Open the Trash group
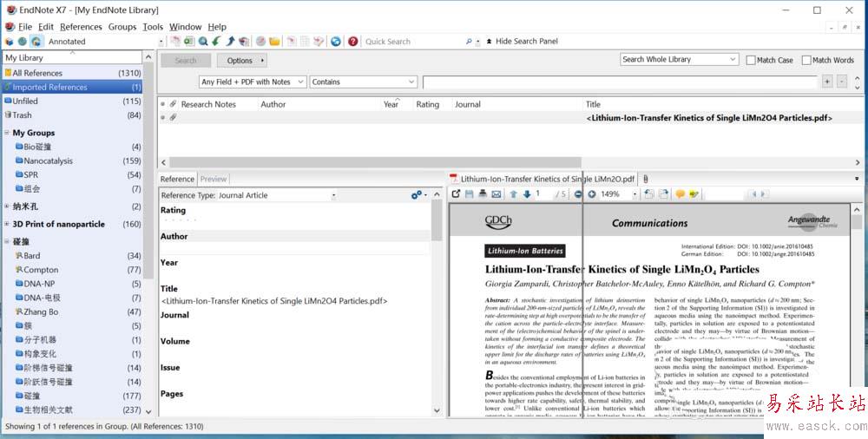The image size is (868, 439). [x=73, y=115]
